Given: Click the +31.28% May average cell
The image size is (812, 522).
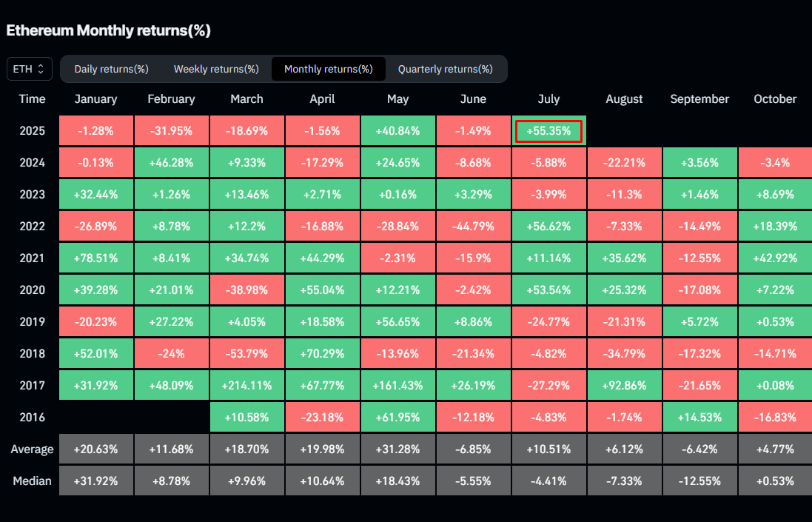Looking at the screenshot, I should [x=397, y=449].
